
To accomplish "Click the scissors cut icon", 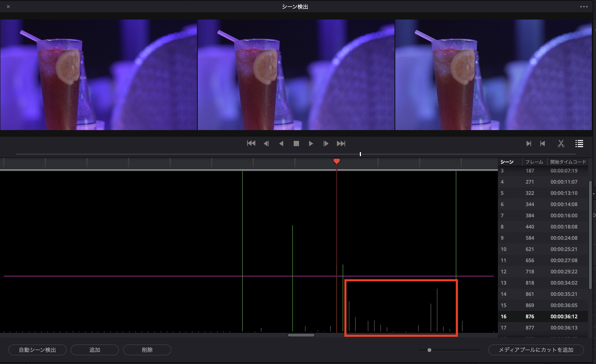I will (x=561, y=144).
